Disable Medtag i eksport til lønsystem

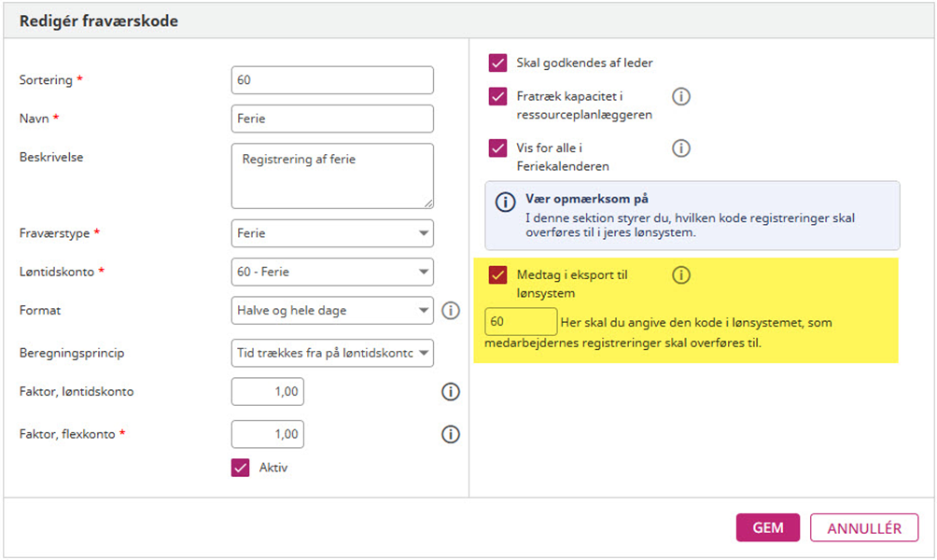coord(497,275)
